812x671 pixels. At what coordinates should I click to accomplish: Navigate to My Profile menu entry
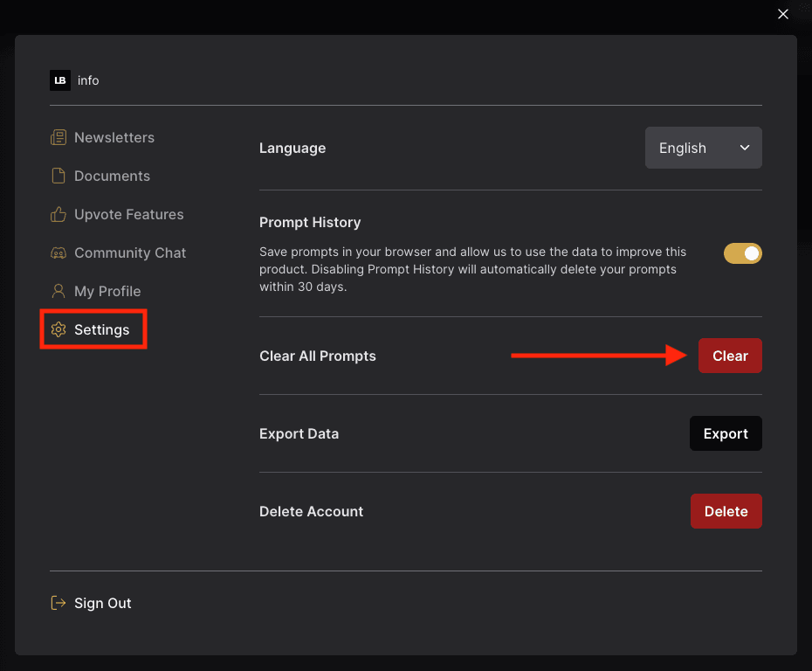click(x=106, y=291)
